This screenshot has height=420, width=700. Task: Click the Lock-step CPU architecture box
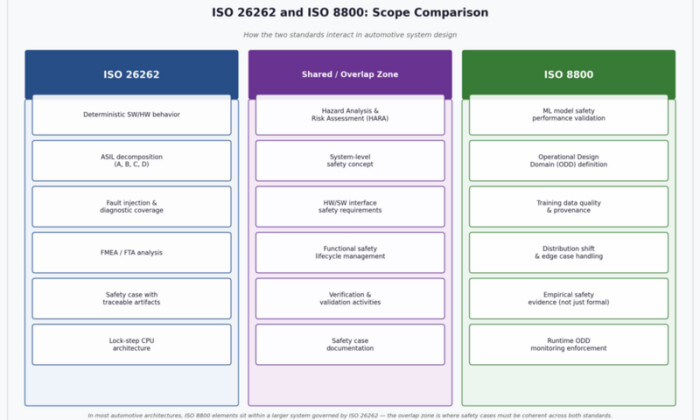pos(131,344)
